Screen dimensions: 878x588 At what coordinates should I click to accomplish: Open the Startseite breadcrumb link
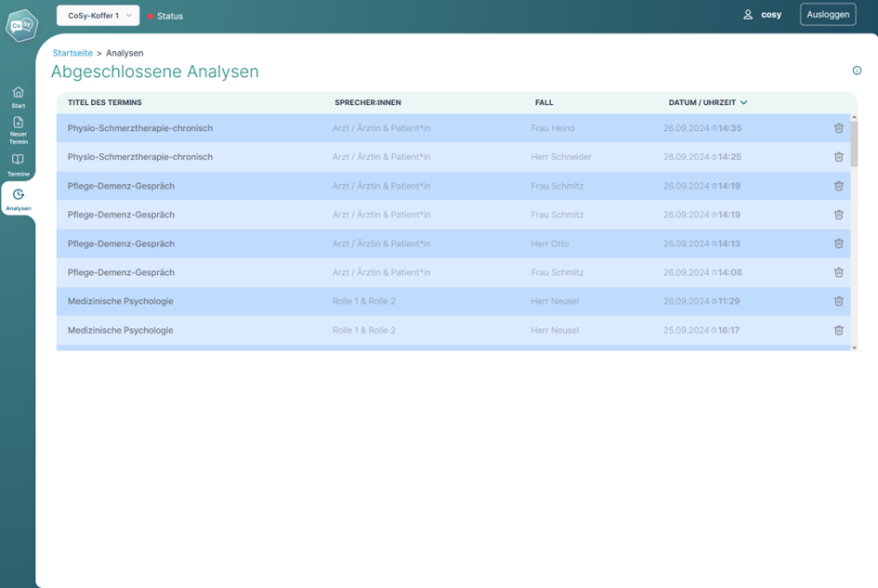(72, 53)
